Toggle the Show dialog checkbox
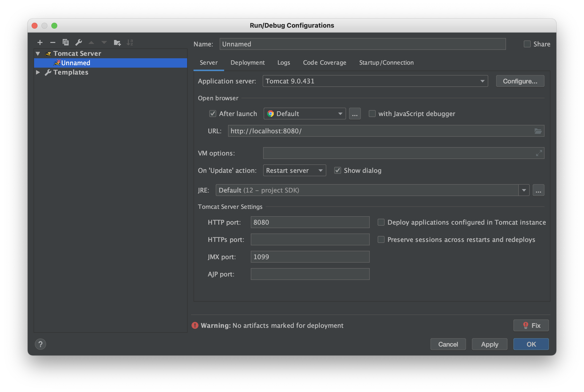Image resolution: width=584 pixels, height=392 pixels. [x=337, y=171]
